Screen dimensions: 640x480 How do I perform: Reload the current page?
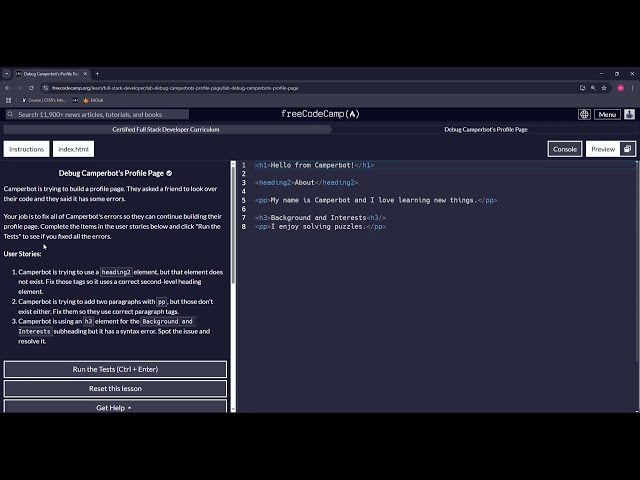(x=31, y=88)
